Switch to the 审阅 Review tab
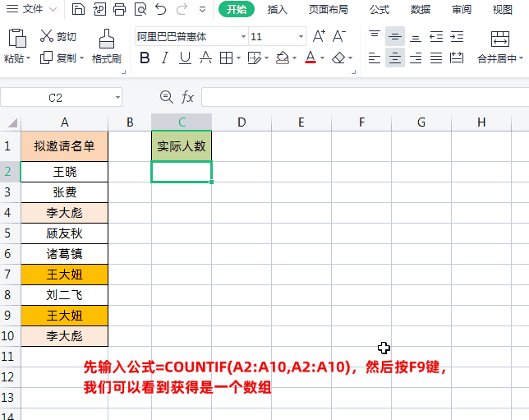The width and height of the screenshot is (529, 420). pyautogui.click(x=462, y=10)
